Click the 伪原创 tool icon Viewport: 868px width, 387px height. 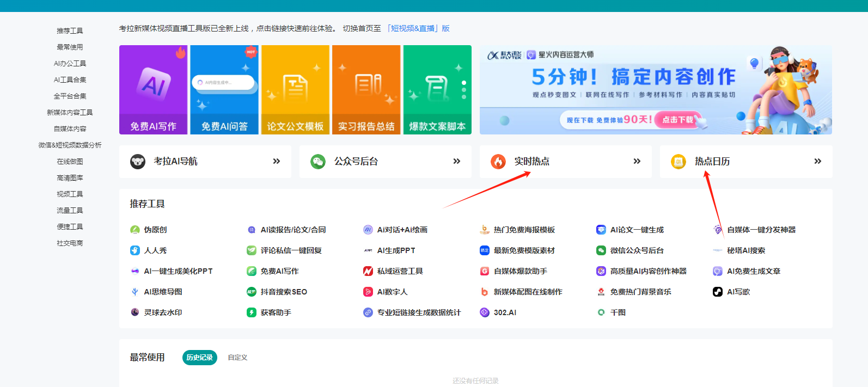[x=135, y=230]
